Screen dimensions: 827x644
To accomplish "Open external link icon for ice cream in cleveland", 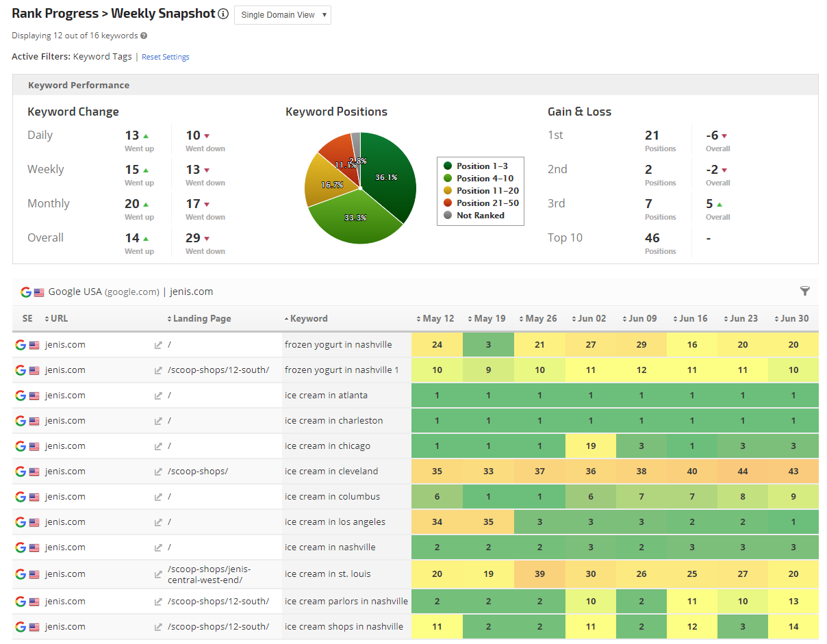I will [158, 472].
